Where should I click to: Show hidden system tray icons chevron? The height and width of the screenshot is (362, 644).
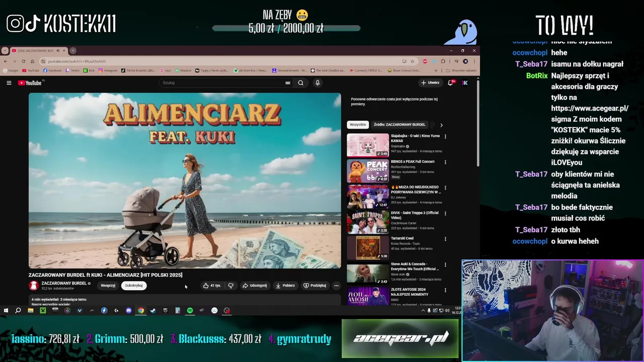point(423,311)
